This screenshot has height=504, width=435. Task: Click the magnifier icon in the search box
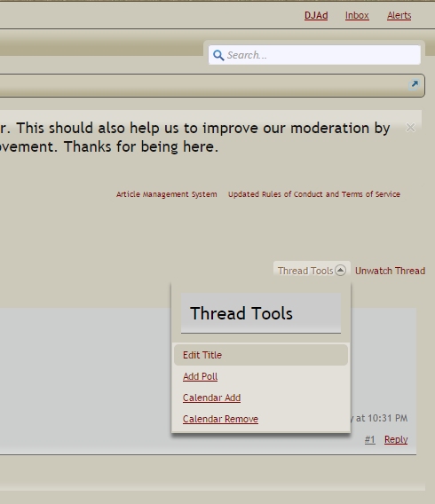click(218, 55)
